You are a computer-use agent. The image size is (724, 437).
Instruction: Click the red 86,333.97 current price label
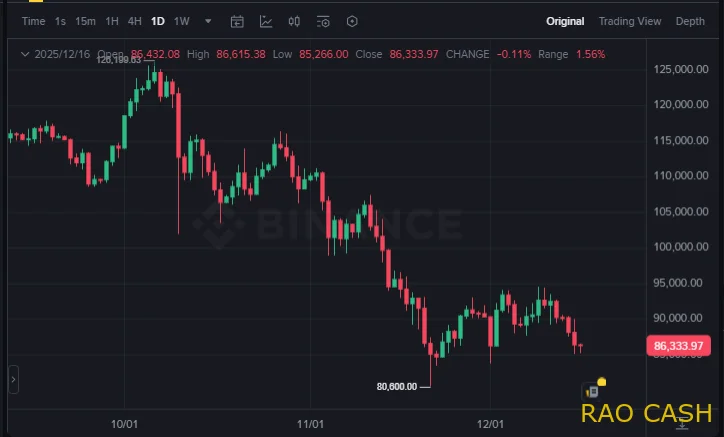click(x=679, y=346)
